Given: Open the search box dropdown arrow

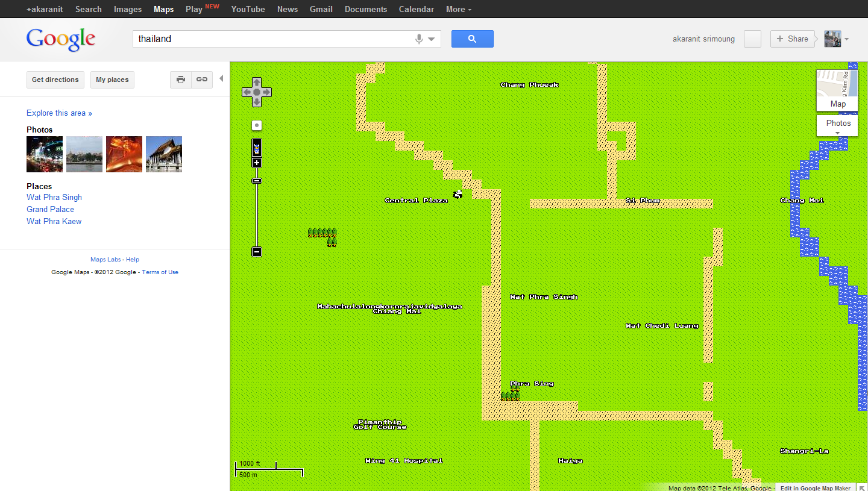Looking at the screenshot, I should (x=432, y=40).
